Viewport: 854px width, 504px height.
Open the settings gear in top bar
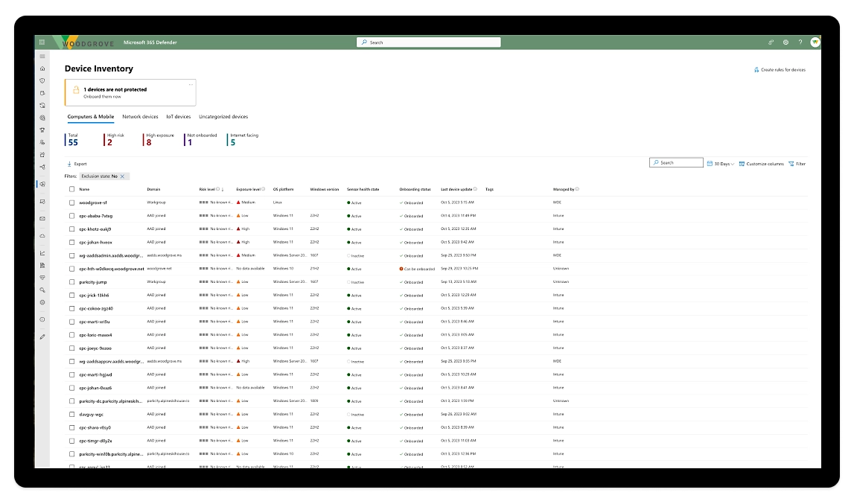point(786,42)
